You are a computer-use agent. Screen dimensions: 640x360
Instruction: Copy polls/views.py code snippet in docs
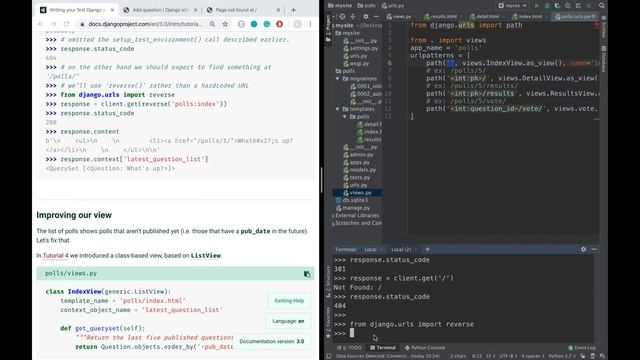307,274
